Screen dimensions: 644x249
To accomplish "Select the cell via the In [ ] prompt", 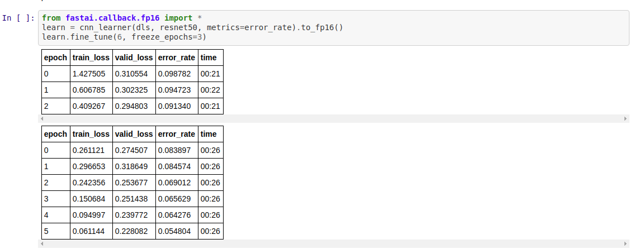I will coord(18,18).
